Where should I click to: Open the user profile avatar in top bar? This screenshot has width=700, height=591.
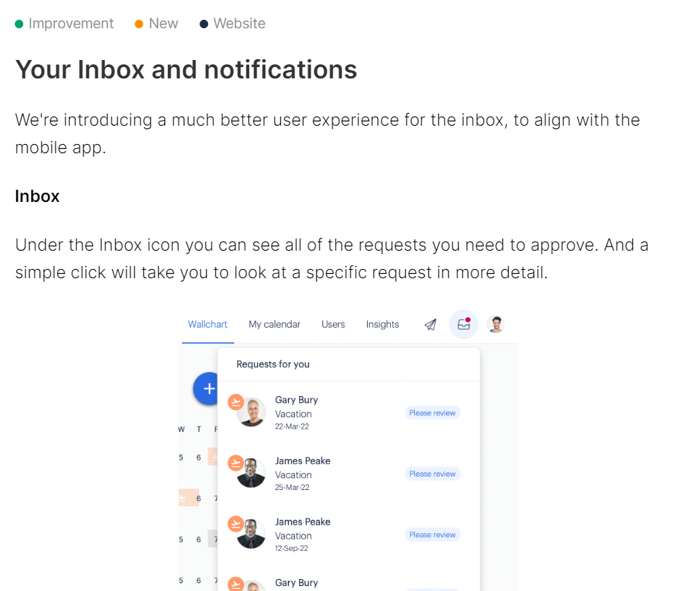[x=495, y=324]
